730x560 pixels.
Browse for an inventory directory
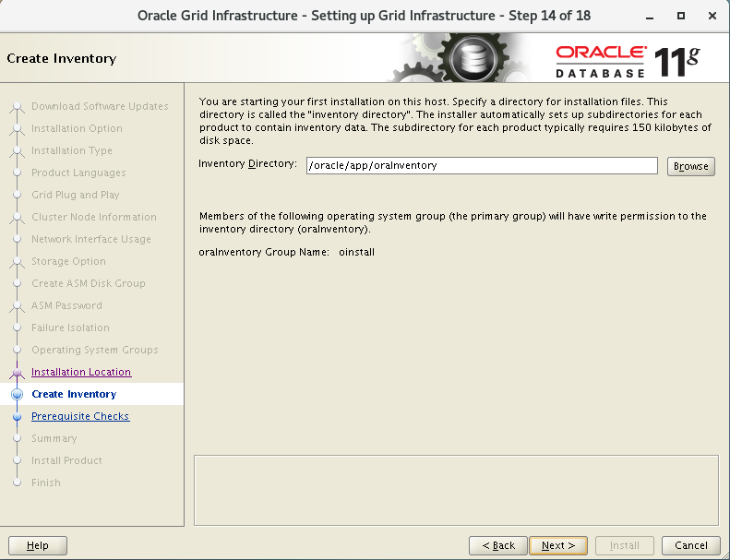click(691, 166)
